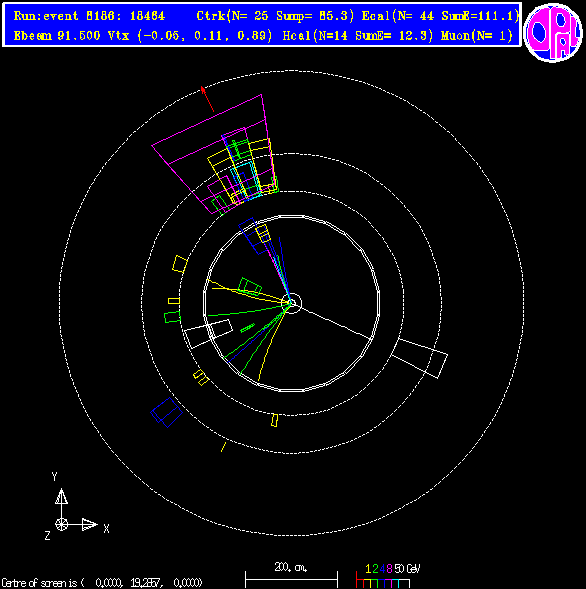The height and width of the screenshot is (589, 586).
Task: Select the green cluster box inside the tracker
Action: (250, 287)
